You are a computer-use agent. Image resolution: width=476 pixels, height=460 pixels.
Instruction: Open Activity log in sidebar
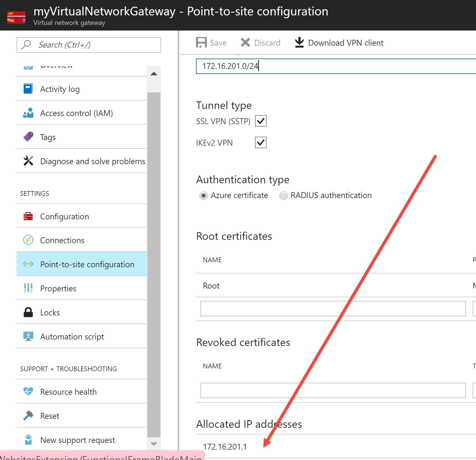point(81,89)
